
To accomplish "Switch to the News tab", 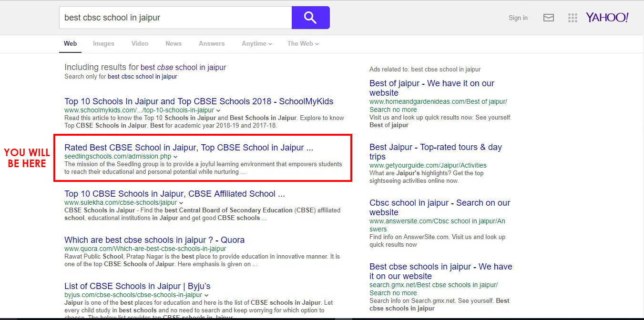I will click(x=174, y=43).
